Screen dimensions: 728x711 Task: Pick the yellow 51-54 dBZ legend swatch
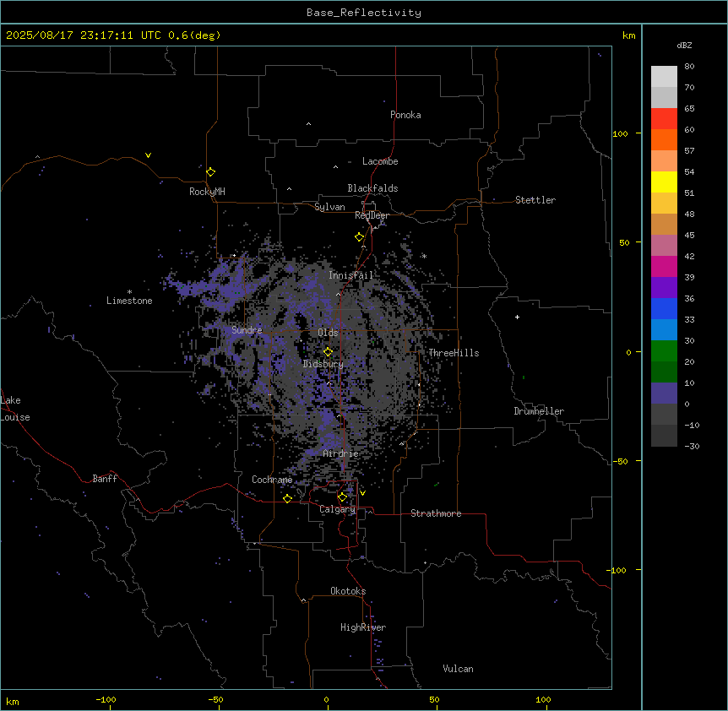664,182
